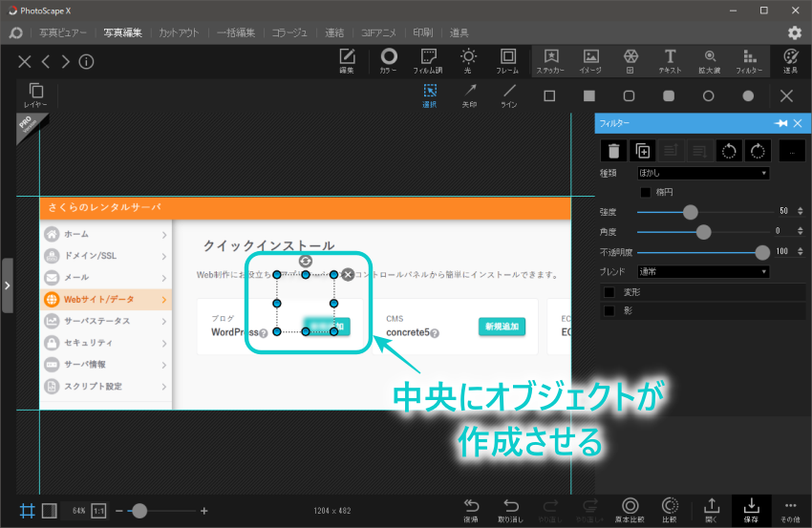812x528 pixels.
Task: Pick the filled rectangle shape
Action: pos(589,95)
